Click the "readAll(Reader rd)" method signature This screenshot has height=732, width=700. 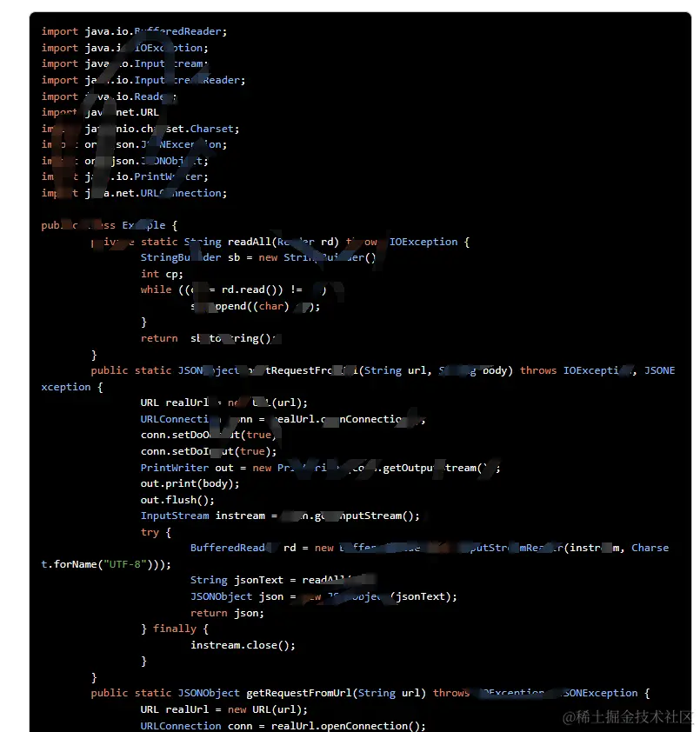coord(283,242)
